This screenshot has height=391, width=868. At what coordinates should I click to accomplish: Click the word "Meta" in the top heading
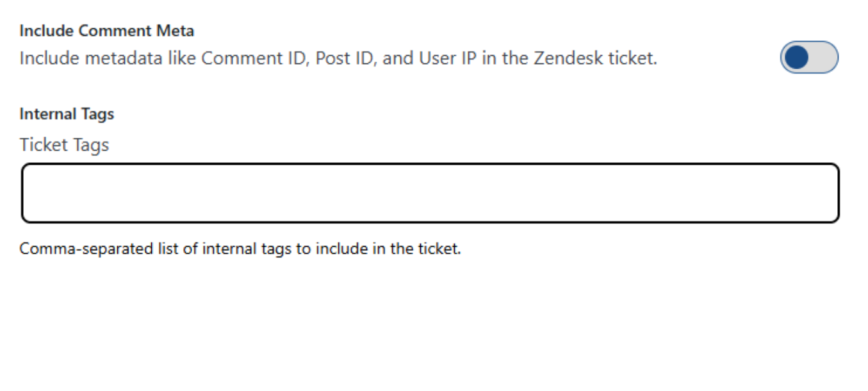[x=177, y=30]
